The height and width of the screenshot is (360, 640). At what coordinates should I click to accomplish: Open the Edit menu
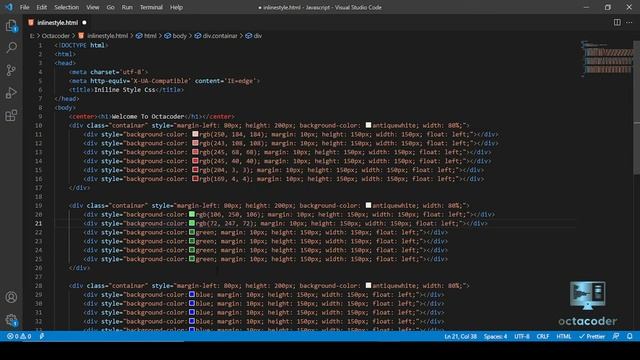click(42, 7)
